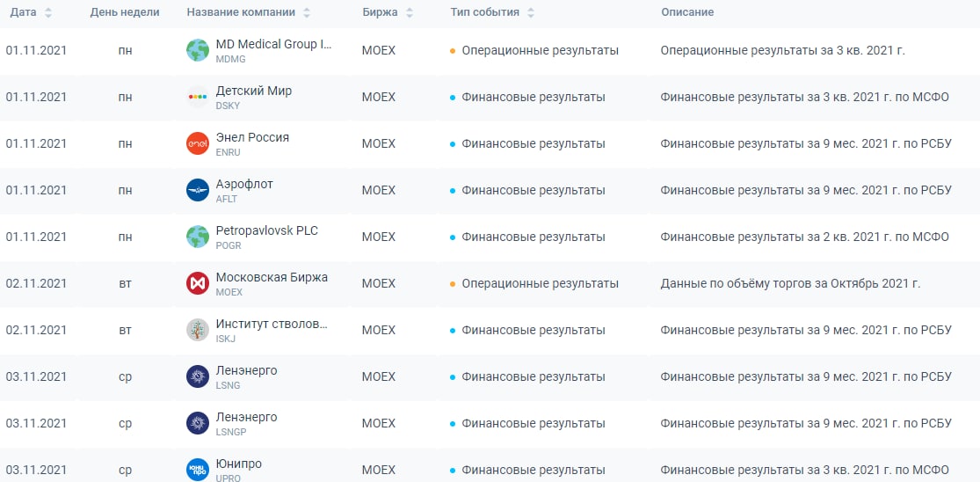Click the MOEX exchange cell in Аэрофлот row
This screenshot has width=980, height=482.
click(379, 190)
